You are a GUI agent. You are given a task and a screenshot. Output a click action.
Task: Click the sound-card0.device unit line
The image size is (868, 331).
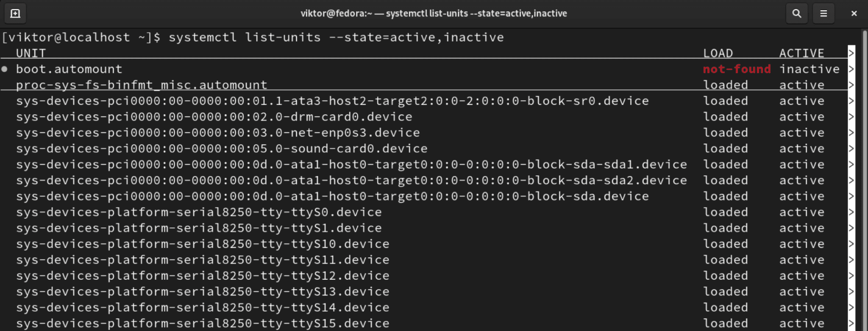(x=222, y=149)
